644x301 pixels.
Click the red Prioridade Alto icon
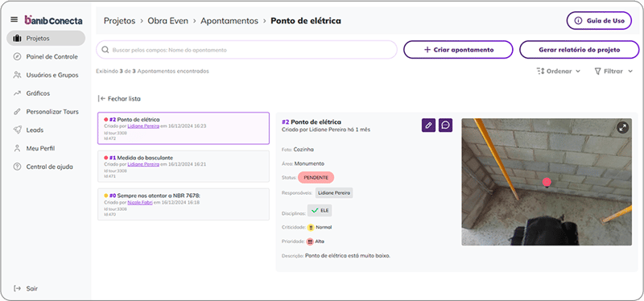[x=310, y=241]
